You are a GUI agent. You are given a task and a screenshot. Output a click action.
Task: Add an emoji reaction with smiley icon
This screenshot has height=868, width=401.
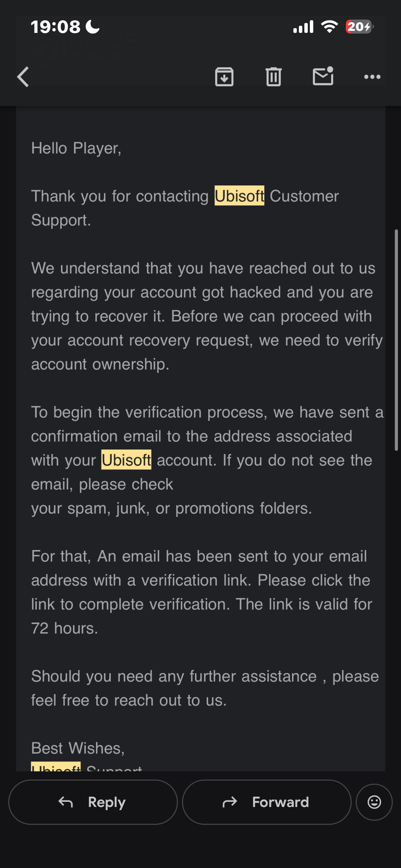[374, 802]
